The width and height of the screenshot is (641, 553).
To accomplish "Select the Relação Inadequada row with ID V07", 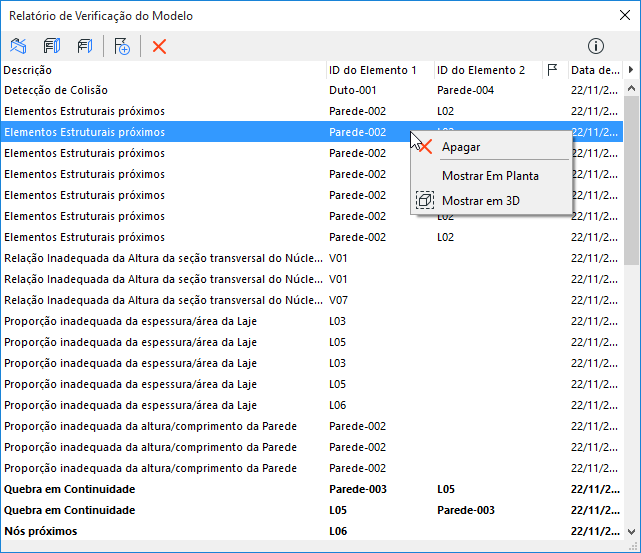I will click(x=312, y=300).
